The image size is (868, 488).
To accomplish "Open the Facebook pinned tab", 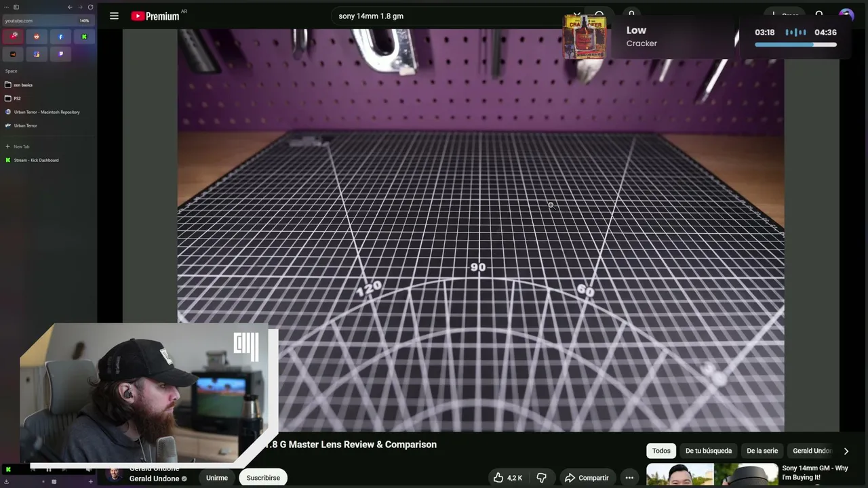I will 60,37.
